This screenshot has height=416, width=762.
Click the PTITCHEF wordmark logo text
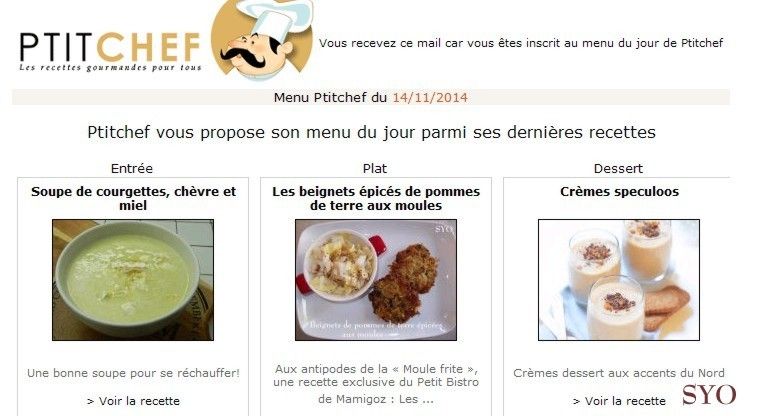[110, 47]
